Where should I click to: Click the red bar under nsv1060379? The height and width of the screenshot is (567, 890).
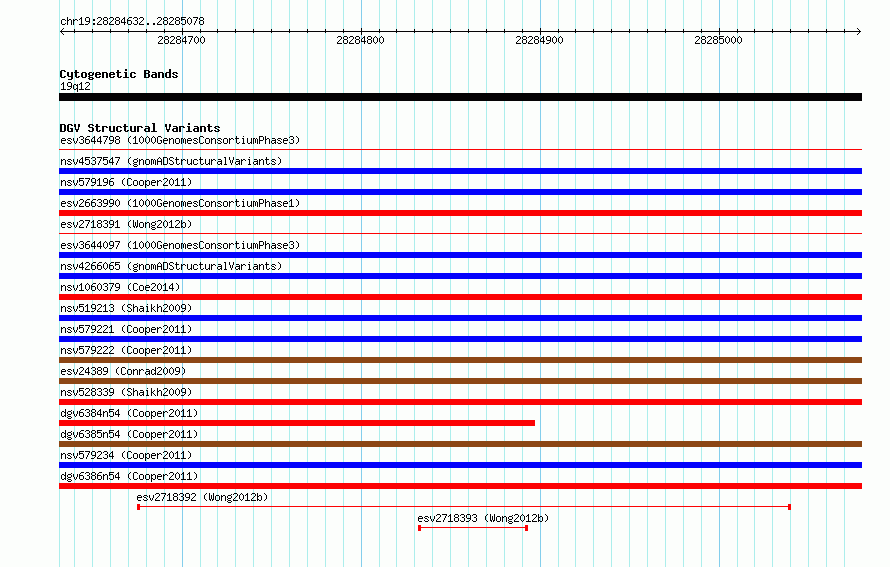pos(460,297)
